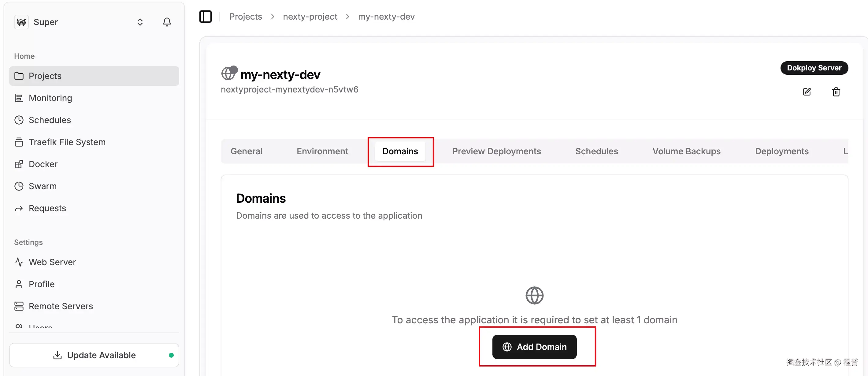Image resolution: width=868 pixels, height=376 pixels.
Task: Open Web Server settings
Action: tap(52, 262)
